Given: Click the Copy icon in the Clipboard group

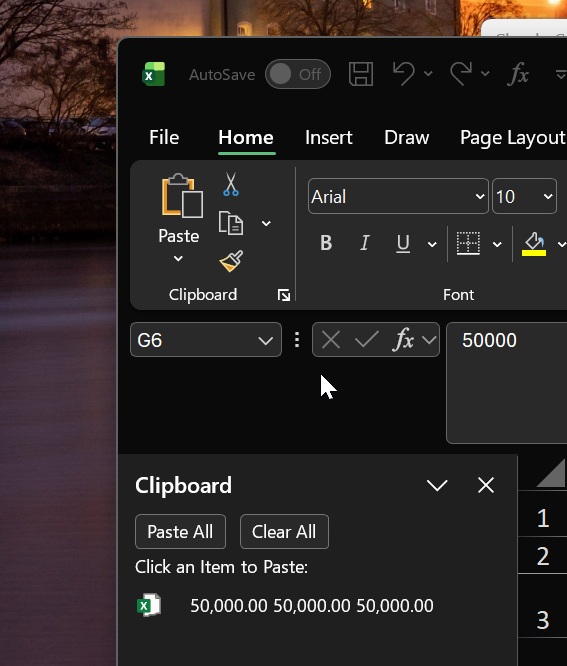Looking at the screenshot, I should point(231,223).
